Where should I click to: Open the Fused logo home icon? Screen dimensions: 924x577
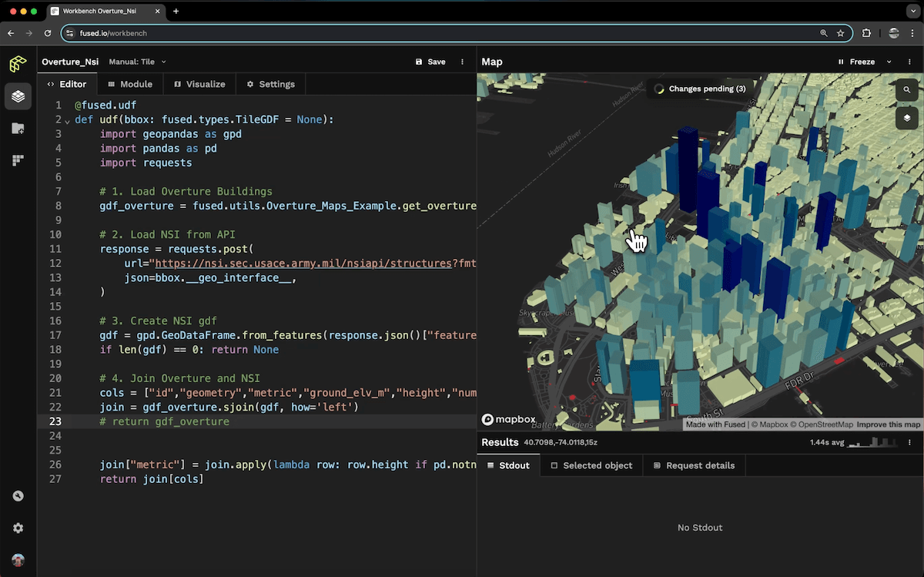click(x=18, y=64)
